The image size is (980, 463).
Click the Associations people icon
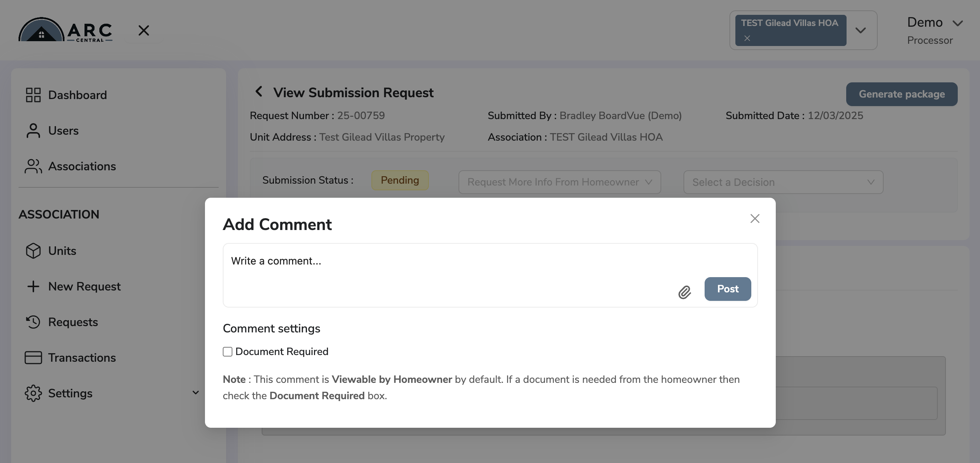pyautogui.click(x=33, y=166)
